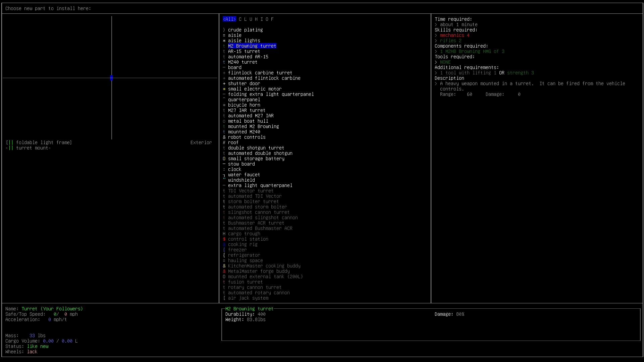
Task: Select the M2 Browning turret 't' symbol icon
Action: click(224, 46)
